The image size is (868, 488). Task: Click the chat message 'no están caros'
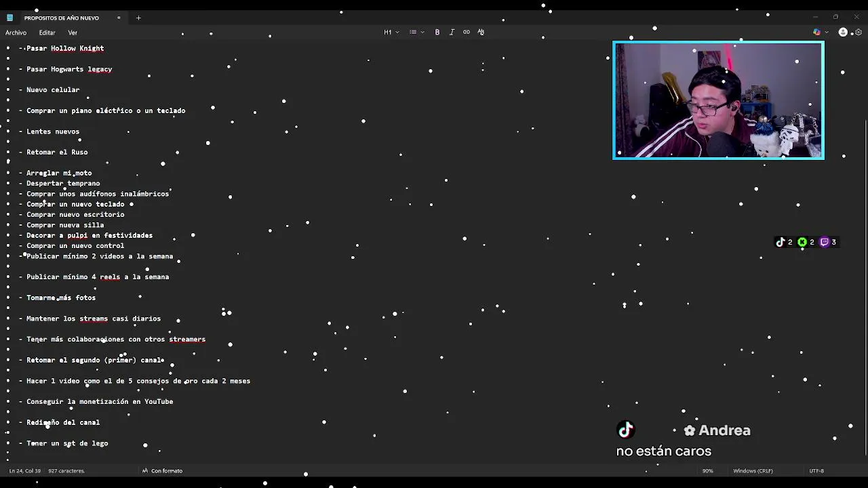[x=664, y=451]
